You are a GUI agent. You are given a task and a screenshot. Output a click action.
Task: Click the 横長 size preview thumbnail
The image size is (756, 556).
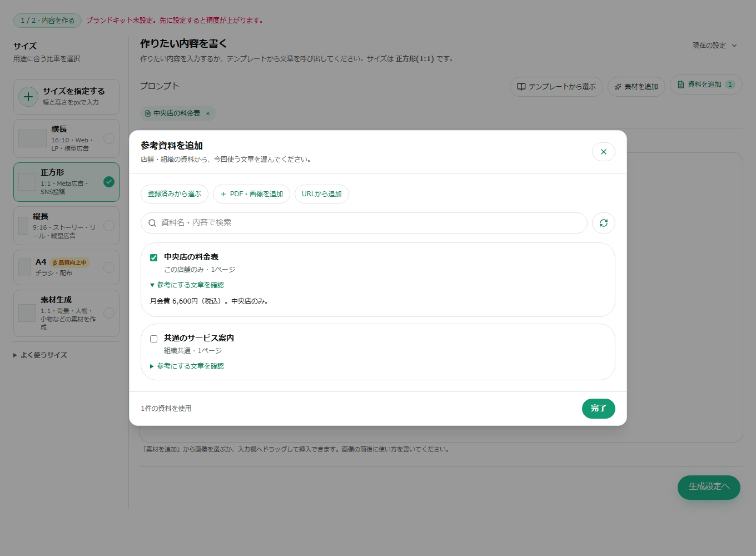pos(32,138)
